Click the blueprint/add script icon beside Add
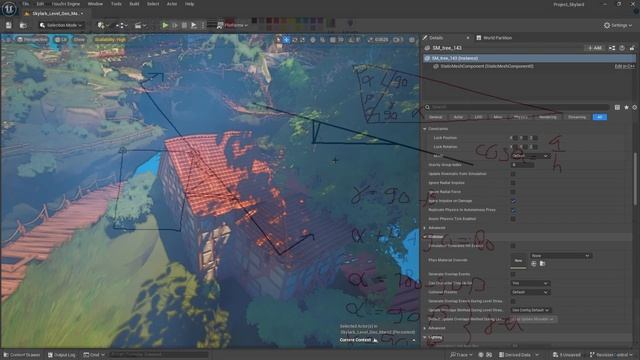Screen dimensions: 640x360 (x=612, y=48)
